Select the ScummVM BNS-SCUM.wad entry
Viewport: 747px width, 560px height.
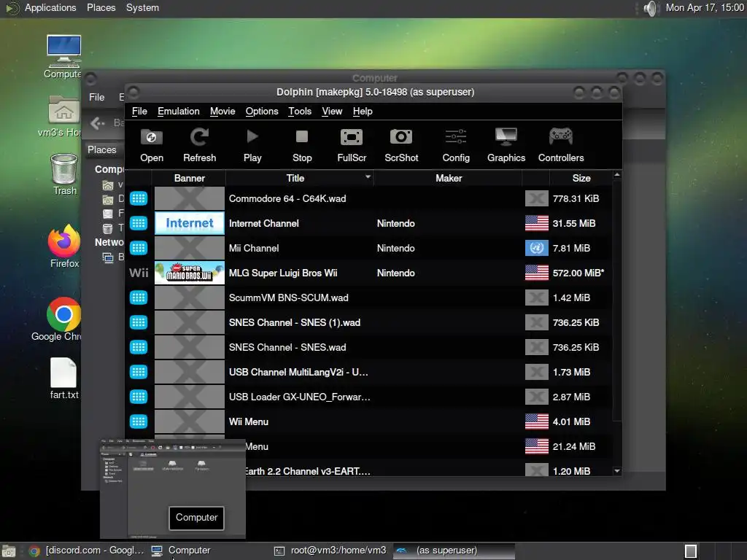[288, 297]
